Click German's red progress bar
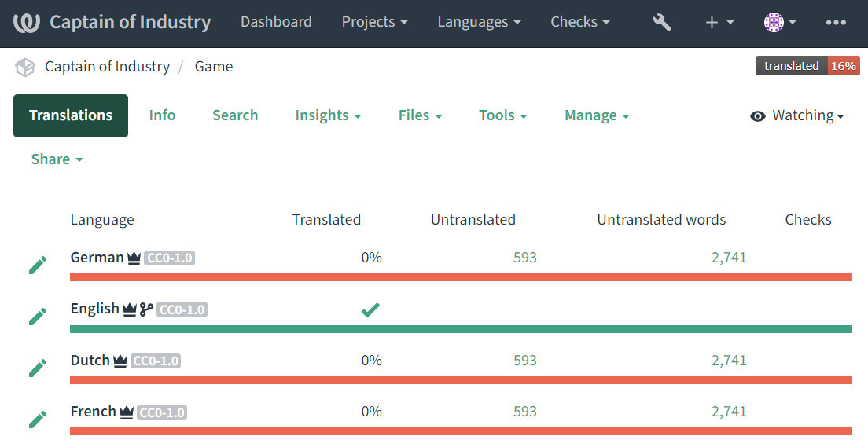Viewport: 868px width, 443px height. (461, 277)
